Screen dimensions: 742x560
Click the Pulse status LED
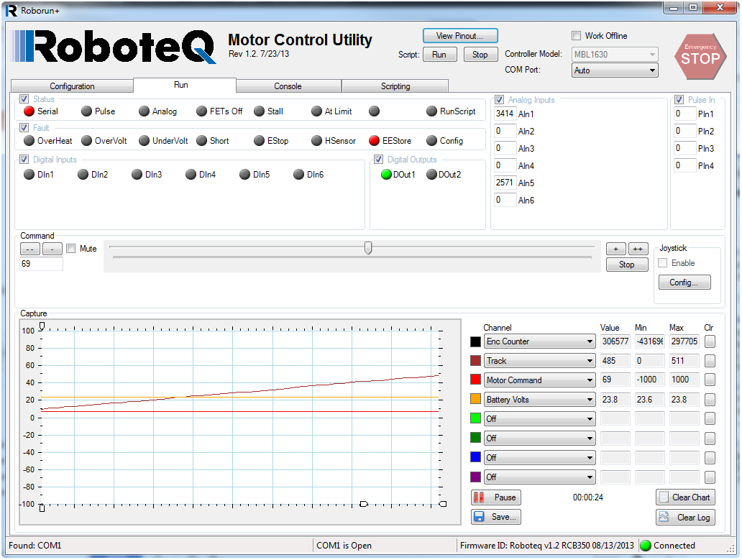[86, 111]
